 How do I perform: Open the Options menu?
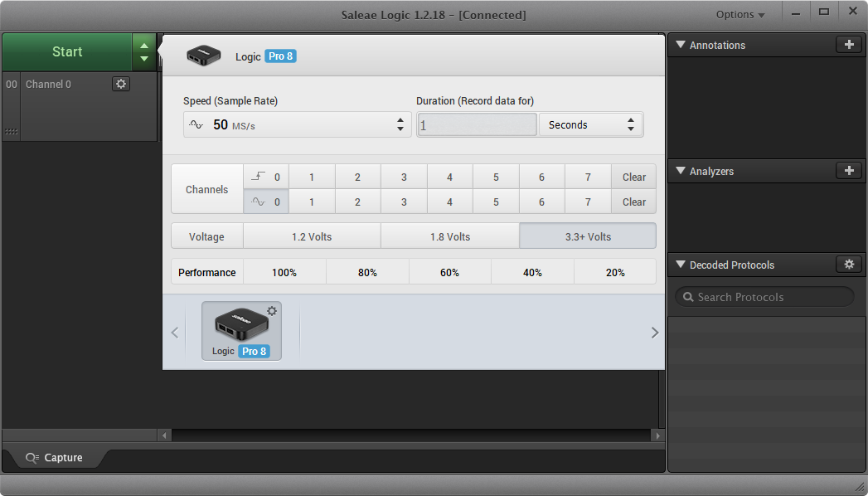[739, 15]
